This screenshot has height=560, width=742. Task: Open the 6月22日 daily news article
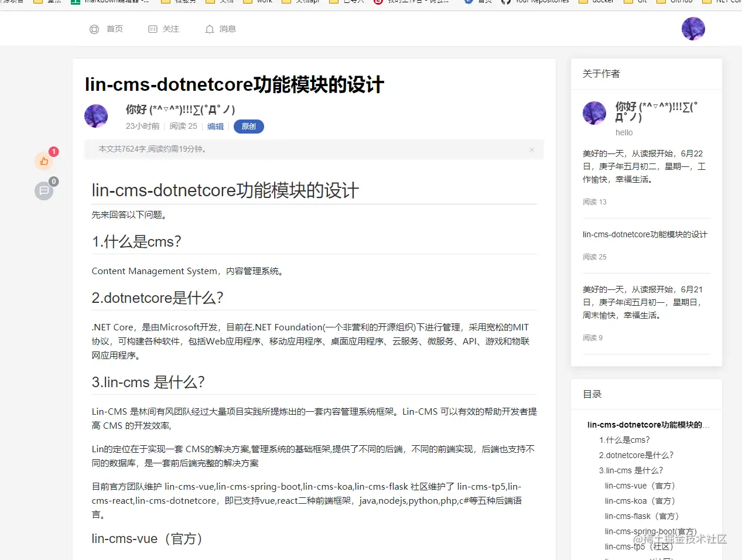pos(644,166)
